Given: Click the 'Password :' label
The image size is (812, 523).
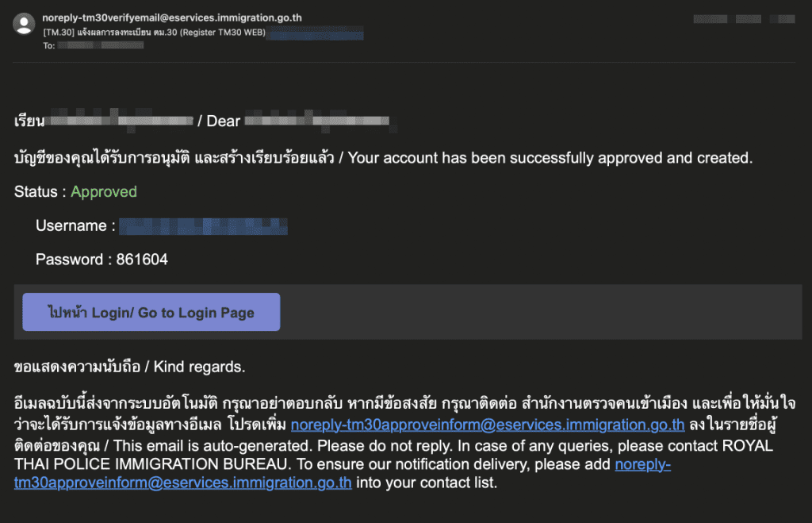Looking at the screenshot, I should [74, 260].
